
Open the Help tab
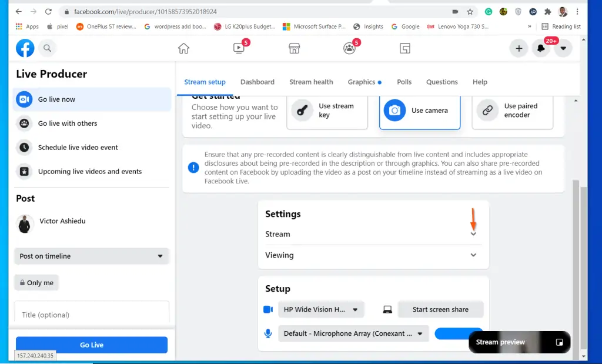pyautogui.click(x=480, y=82)
